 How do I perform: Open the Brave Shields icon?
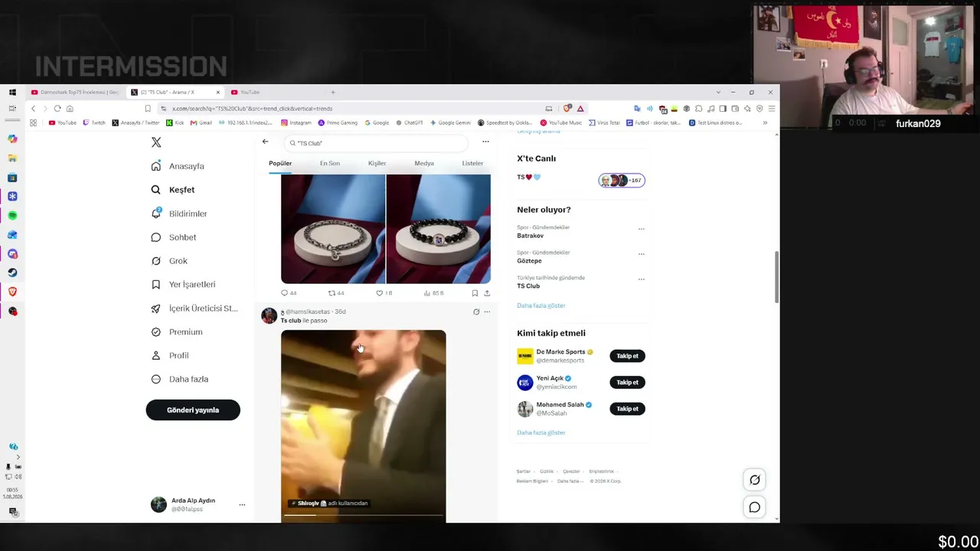pos(567,109)
